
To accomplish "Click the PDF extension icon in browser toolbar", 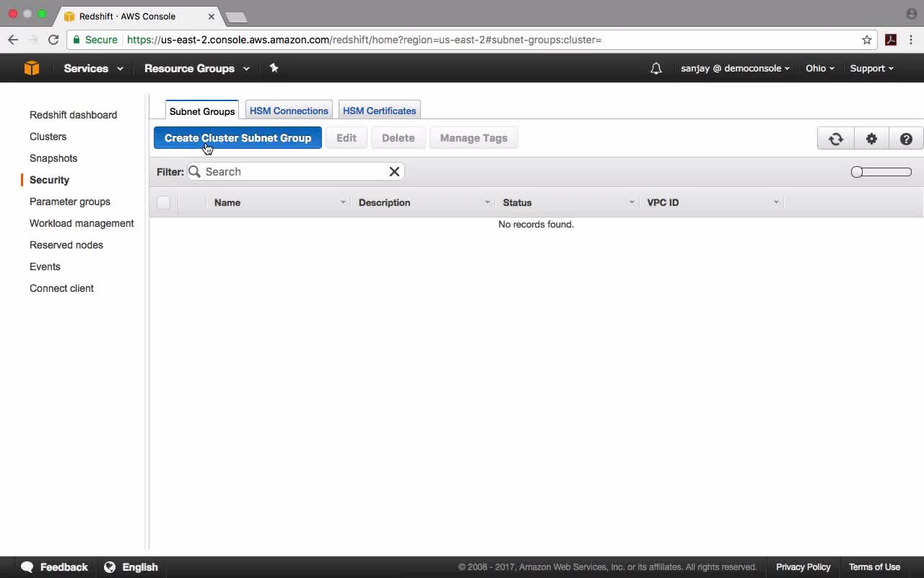I will click(891, 40).
